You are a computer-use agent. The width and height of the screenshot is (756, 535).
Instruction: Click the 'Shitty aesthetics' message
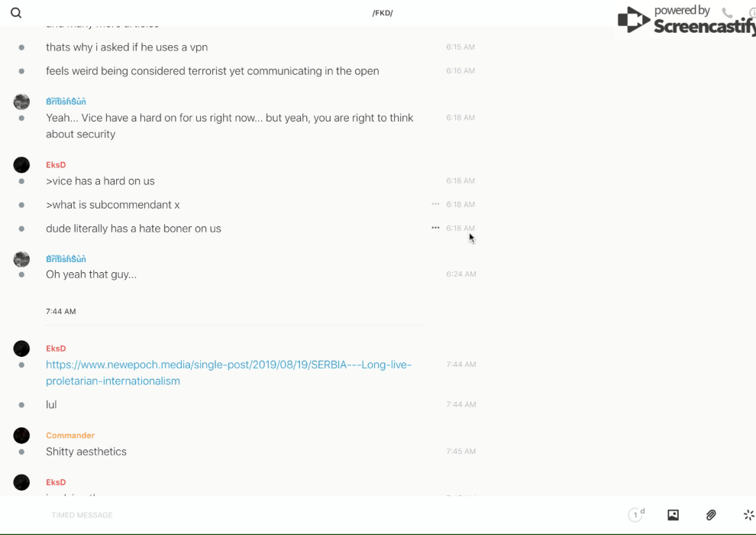(x=86, y=452)
